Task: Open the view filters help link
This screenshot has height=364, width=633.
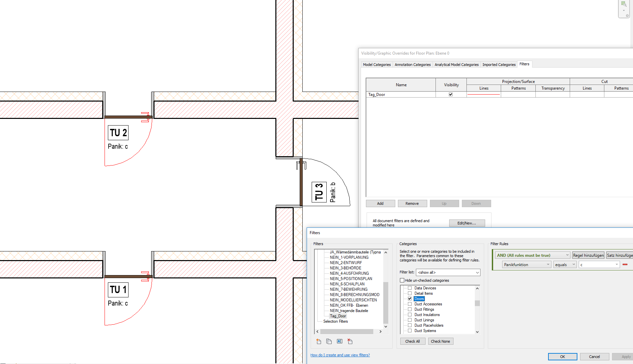Action: click(x=340, y=355)
